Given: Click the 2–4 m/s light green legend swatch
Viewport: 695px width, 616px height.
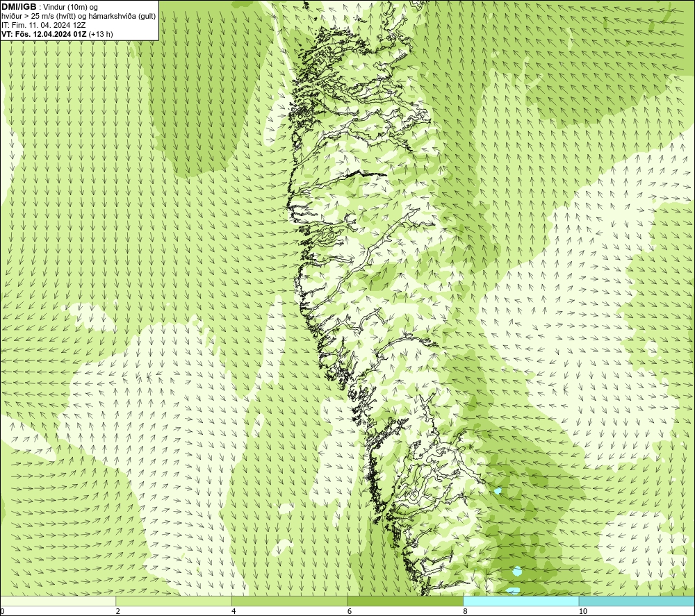Looking at the screenshot, I should click(174, 601).
